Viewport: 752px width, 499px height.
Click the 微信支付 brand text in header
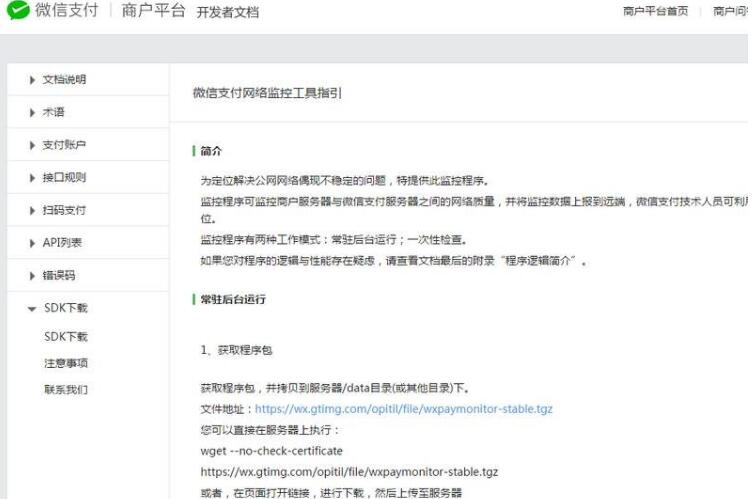[x=66, y=10]
